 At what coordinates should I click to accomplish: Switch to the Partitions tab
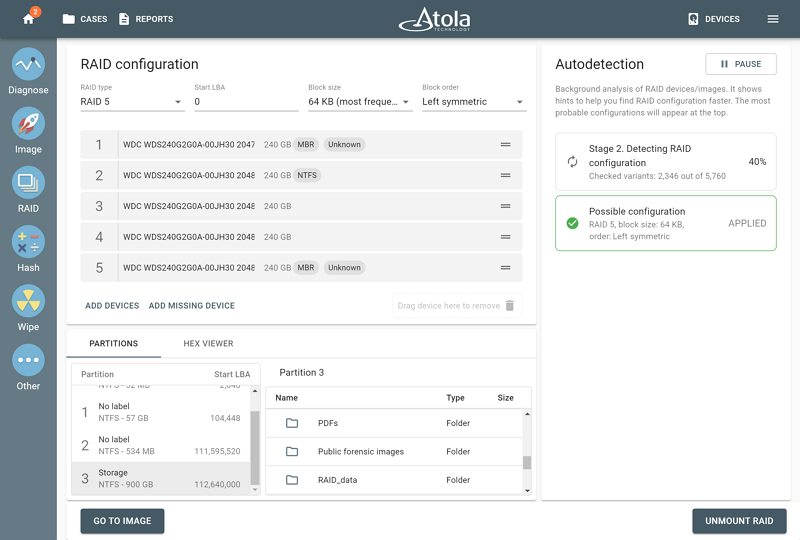pyautogui.click(x=114, y=343)
